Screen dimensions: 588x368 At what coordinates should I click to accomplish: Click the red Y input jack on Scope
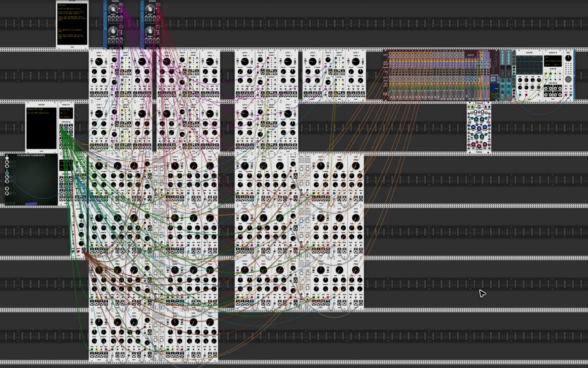(526, 95)
